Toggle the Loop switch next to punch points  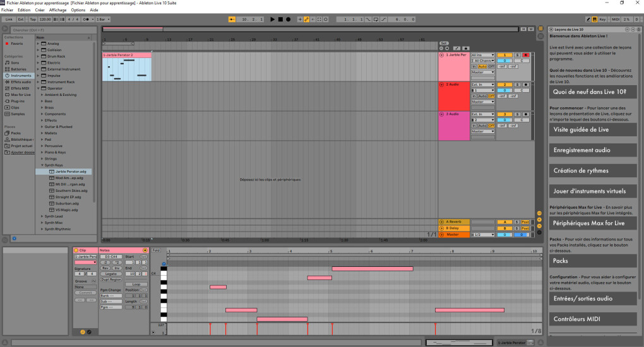[376, 20]
